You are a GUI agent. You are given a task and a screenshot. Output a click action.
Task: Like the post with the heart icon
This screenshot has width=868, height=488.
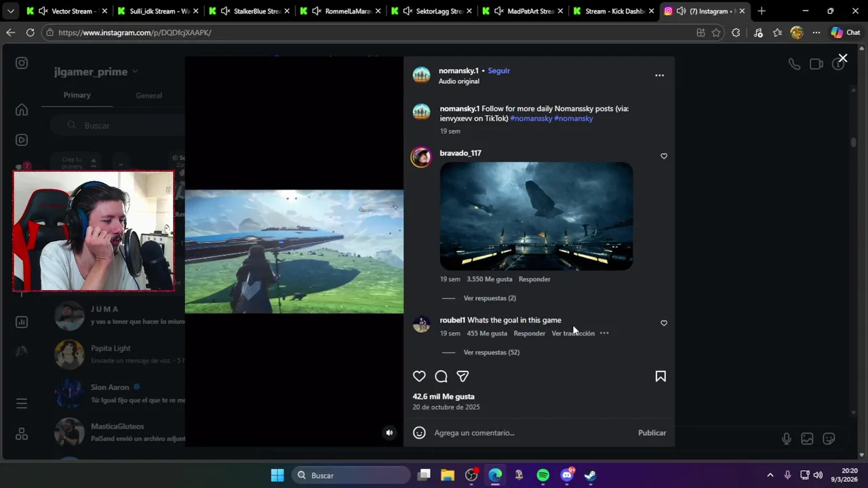click(419, 376)
